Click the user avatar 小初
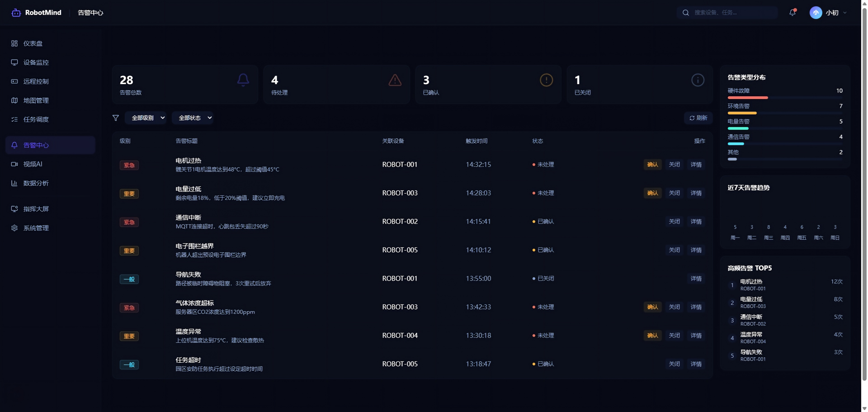Viewport: 868px width, 412px height. coord(816,13)
